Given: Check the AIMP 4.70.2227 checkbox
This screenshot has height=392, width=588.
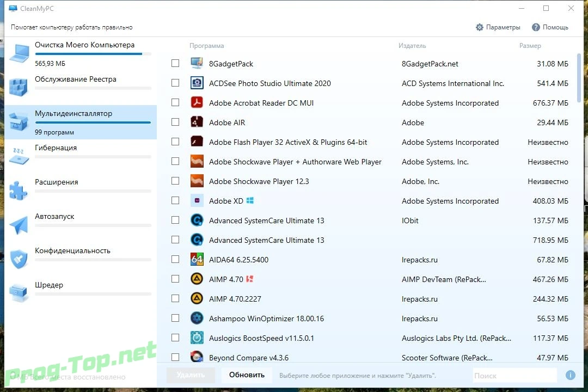Looking at the screenshot, I should tap(175, 298).
